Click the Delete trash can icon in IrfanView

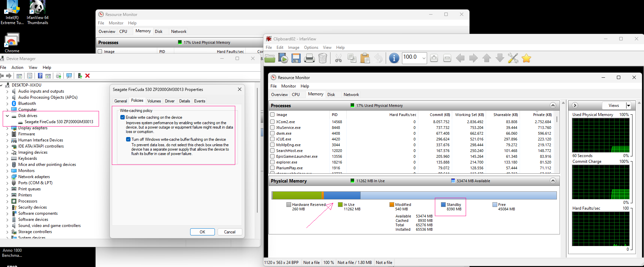(x=323, y=58)
